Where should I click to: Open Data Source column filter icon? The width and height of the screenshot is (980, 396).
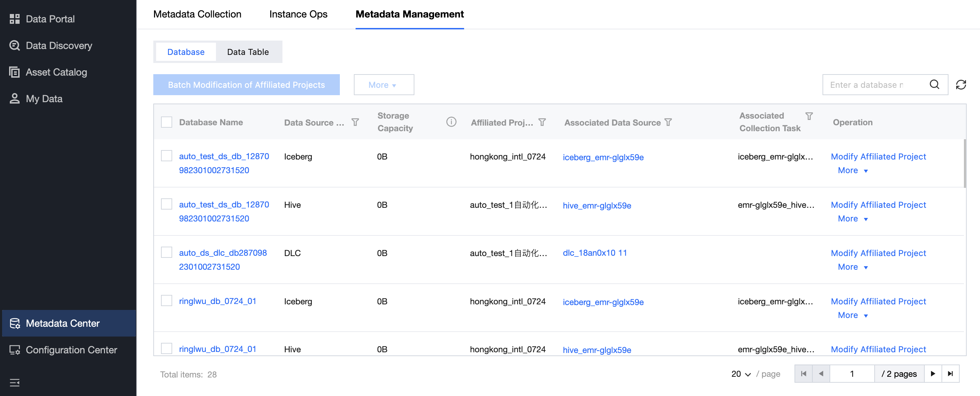pos(355,122)
